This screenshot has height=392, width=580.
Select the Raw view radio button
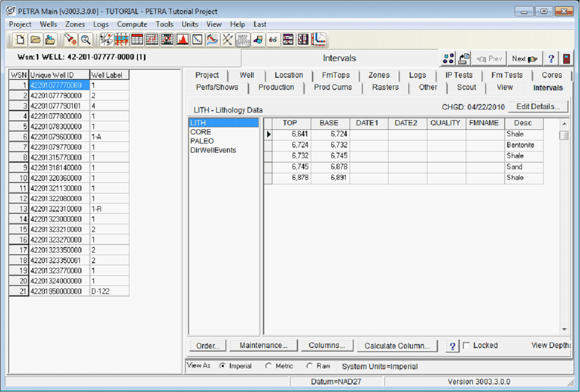tap(309, 366)
